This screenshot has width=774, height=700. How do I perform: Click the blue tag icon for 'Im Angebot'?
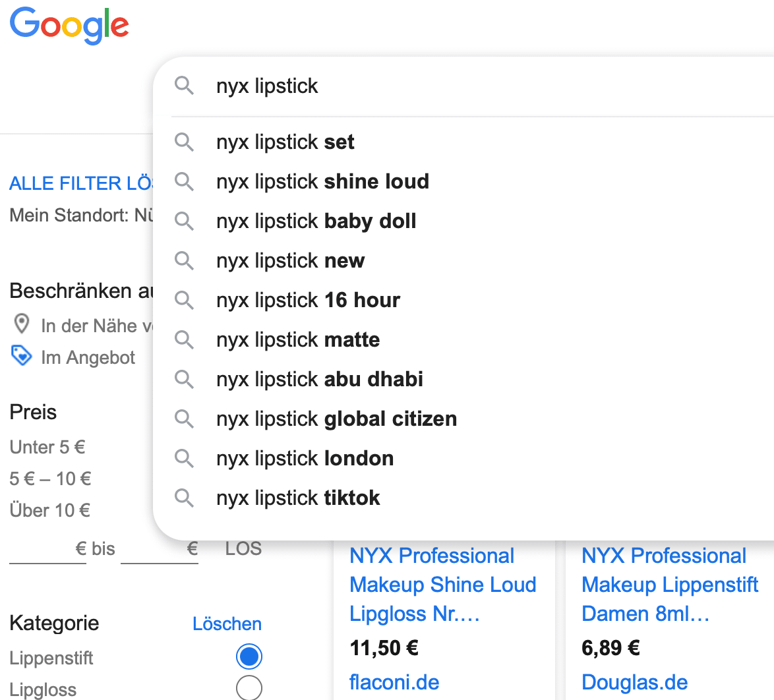(x=22, y=357)
